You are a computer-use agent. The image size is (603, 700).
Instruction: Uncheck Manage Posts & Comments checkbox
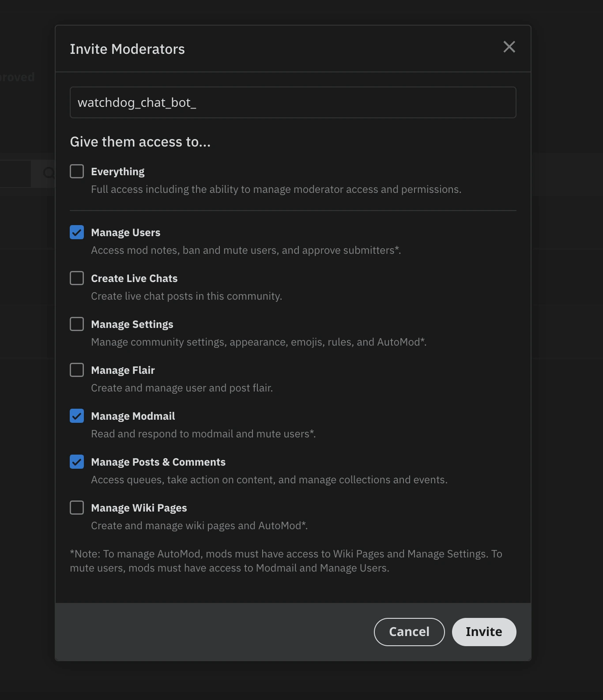coord(77,462)
